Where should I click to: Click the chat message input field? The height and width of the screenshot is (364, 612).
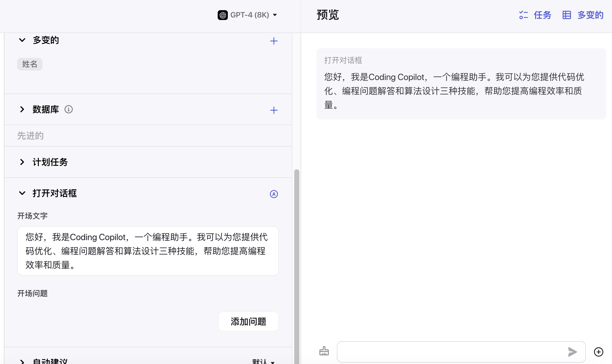(x=451, y=352)
